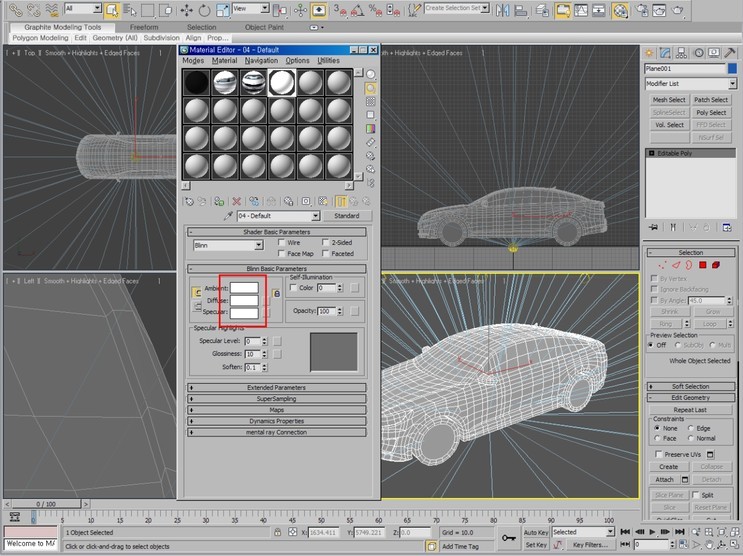This screenshot has height=556, width=743.
Task: Toggle the Angle Snap icon
Action: 357,9
